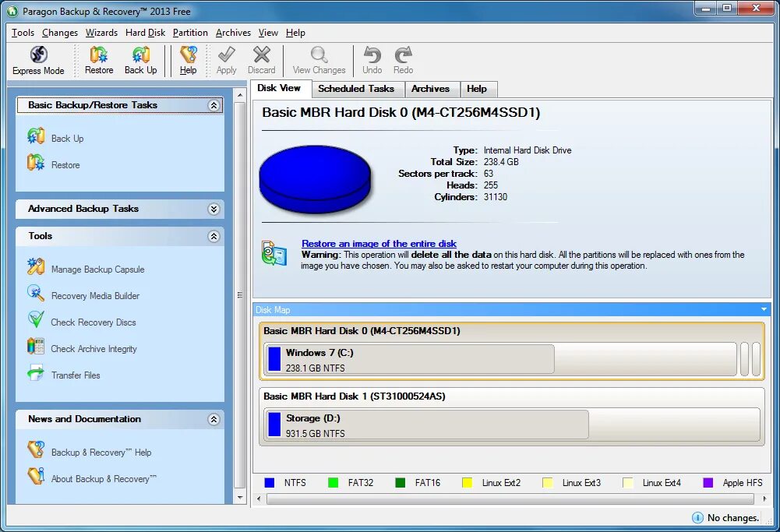Click the Linux Ext2 yellow legend swatch
Screen dimensions: 780x532
467,482
